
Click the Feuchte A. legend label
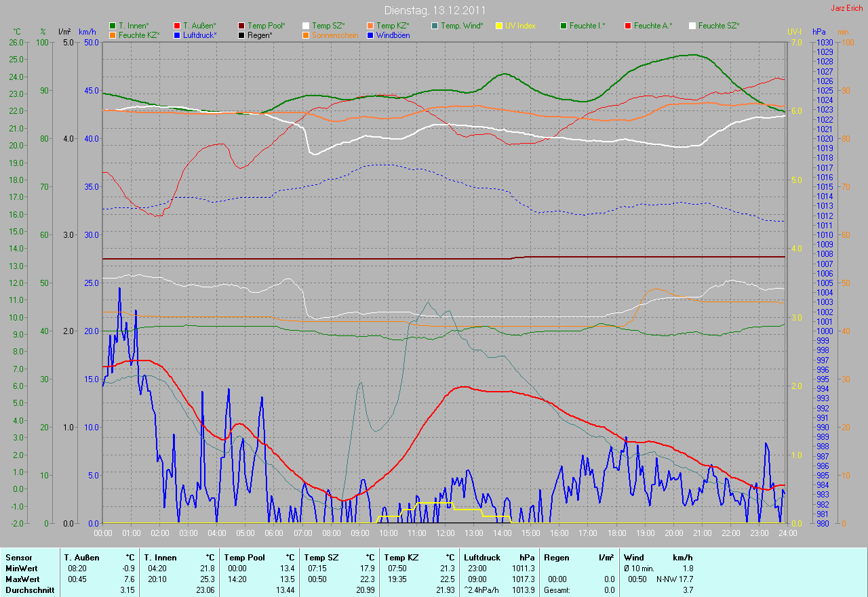(653, 26)
